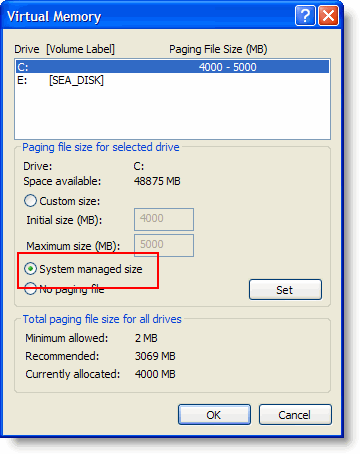
Task: Click the Currently allocated 4000 MB value
Action: (x=155, y=374)
